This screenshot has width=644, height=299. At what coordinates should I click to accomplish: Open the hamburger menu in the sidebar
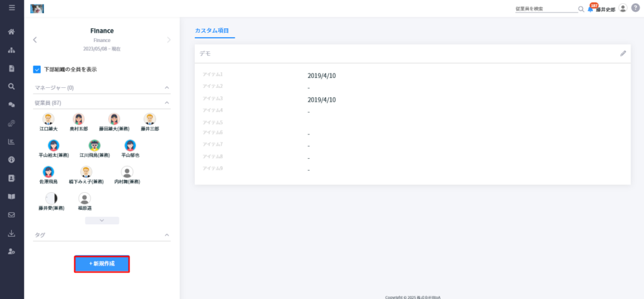pyautogui.click(x=12, y=8)
